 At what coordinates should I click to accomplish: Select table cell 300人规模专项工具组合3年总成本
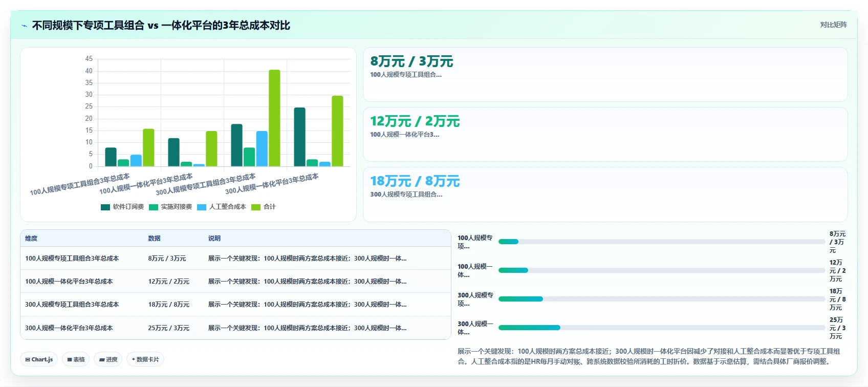tap(72, 305)
